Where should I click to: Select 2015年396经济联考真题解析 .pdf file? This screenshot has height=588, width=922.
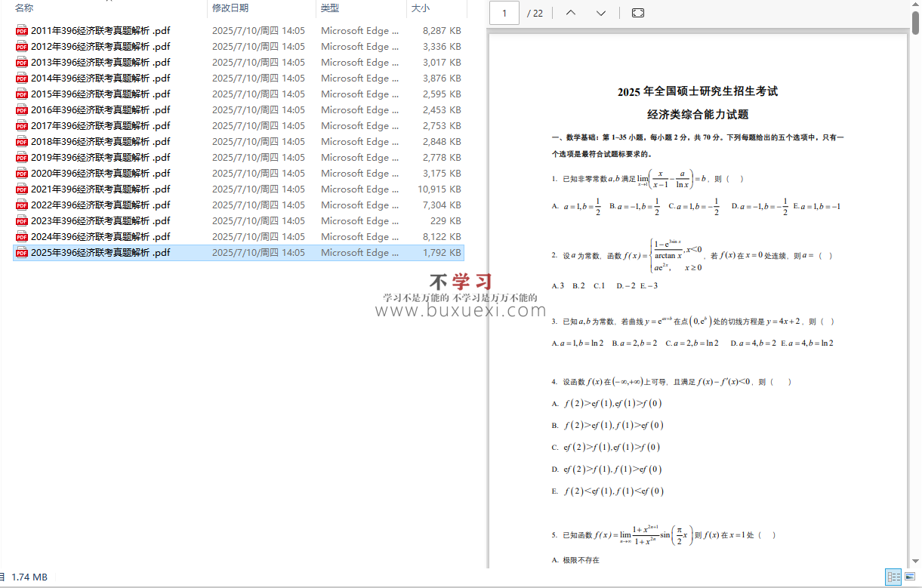pyautogui.click(x=100, y=94)
